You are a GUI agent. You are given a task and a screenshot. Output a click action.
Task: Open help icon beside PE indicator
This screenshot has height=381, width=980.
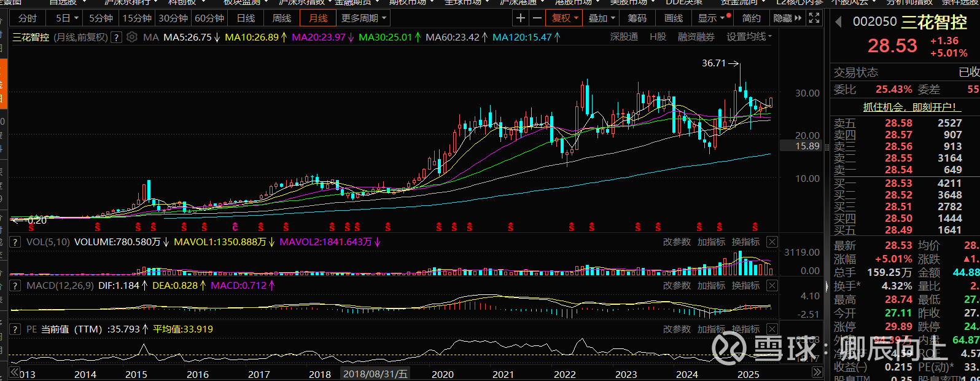pos(15,329)
